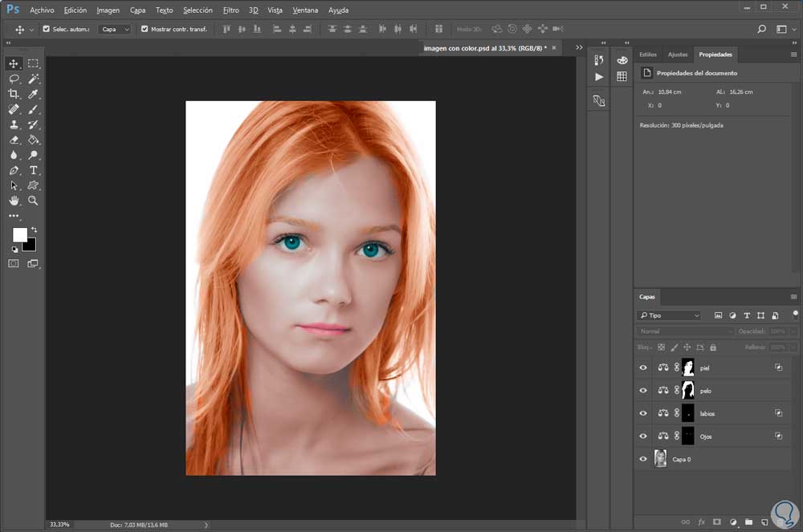Select the Magic Wand tool

[34, 79]
